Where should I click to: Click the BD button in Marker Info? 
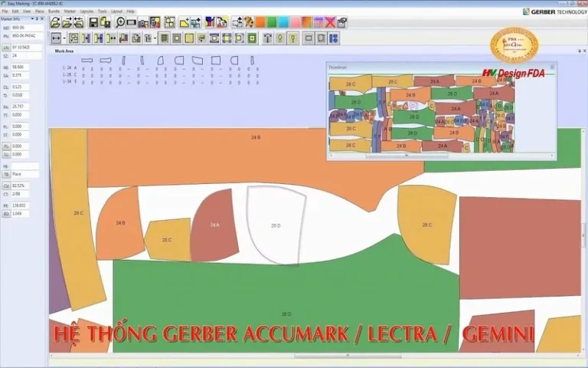tap(6, 214)
